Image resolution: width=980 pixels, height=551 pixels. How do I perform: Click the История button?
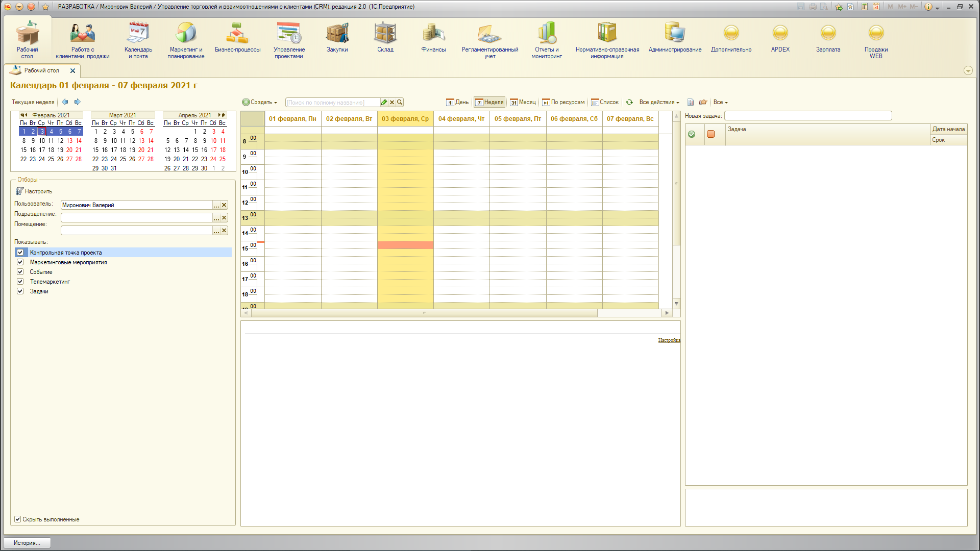tap(28, 543)
